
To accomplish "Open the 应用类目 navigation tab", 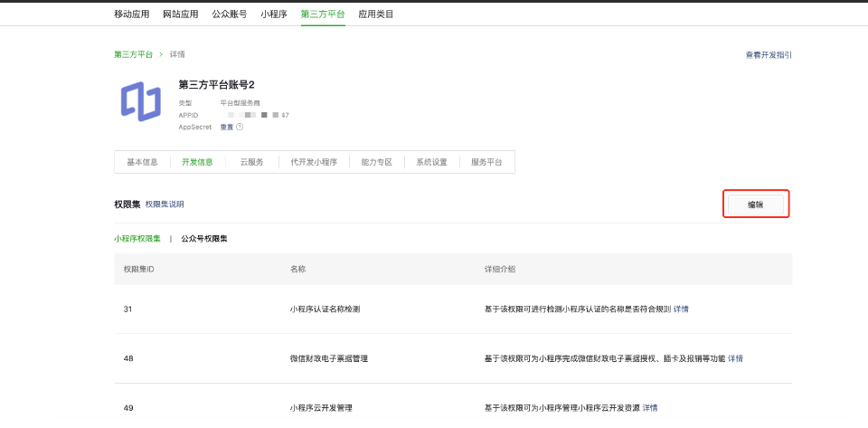I will [376, 14].
